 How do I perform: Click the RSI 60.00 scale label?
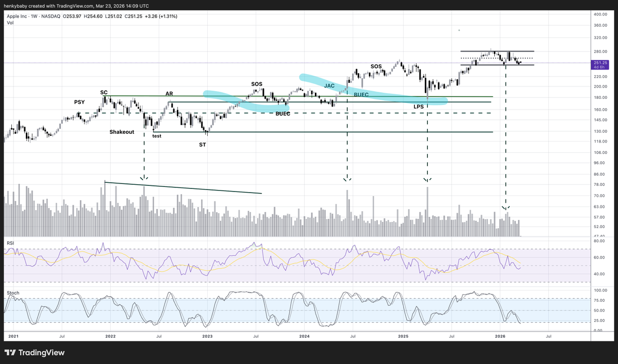click(599, 257)
